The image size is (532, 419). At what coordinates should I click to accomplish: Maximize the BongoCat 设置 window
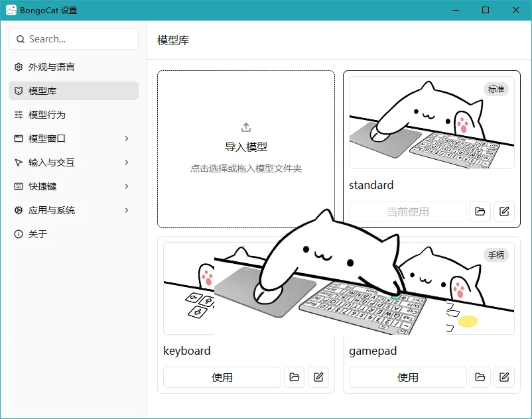point(486,10)
